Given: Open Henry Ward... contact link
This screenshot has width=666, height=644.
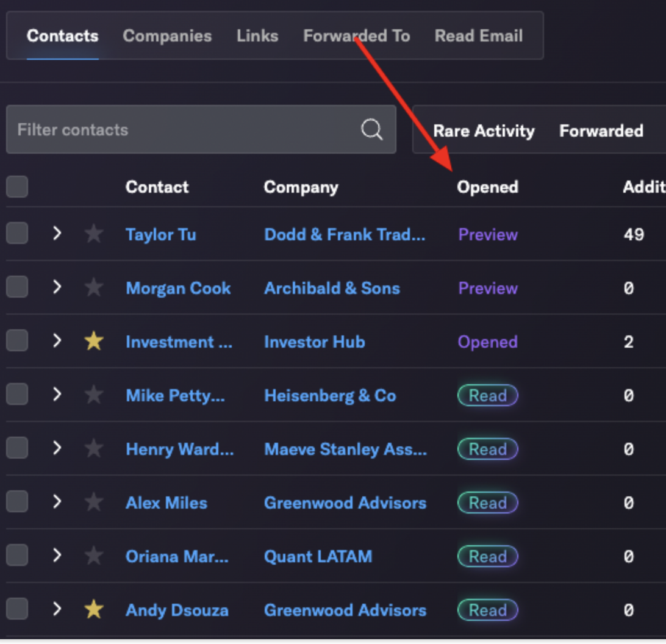Looking at the screenshot, I should coord(180,449).
